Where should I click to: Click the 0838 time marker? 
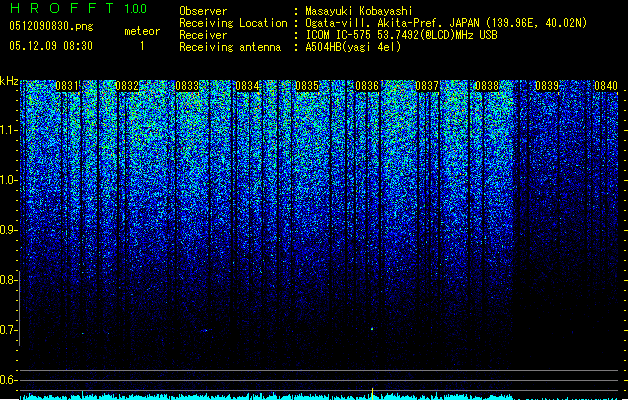coord(487,86)
